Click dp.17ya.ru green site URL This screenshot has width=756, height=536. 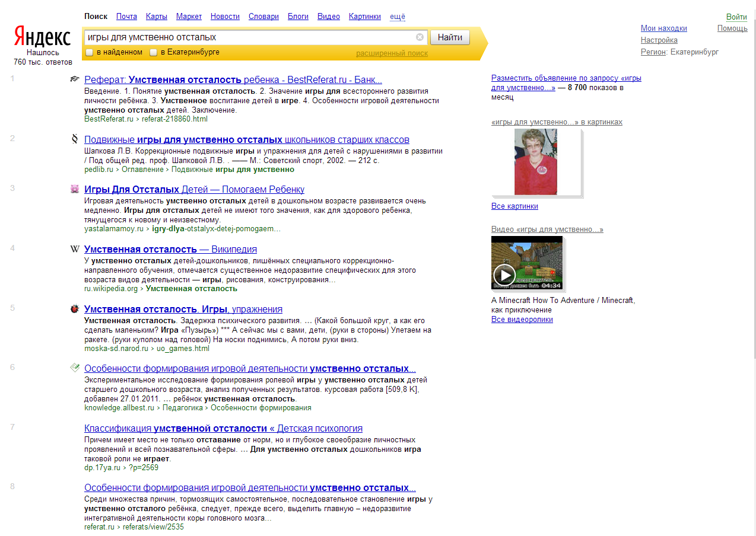coord(102,468)
